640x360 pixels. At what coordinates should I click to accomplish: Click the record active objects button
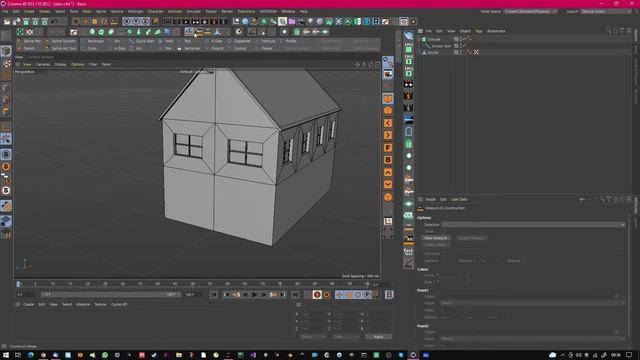(317, 295)
